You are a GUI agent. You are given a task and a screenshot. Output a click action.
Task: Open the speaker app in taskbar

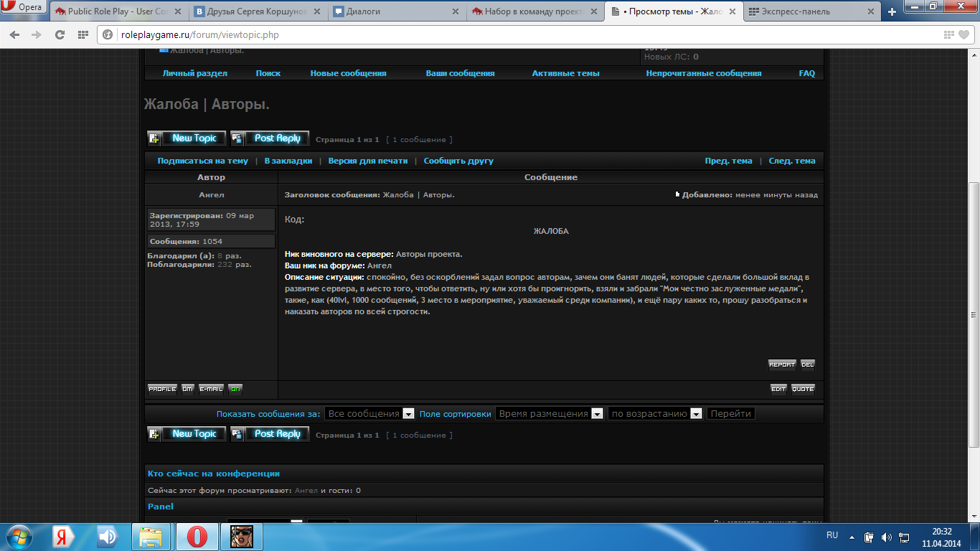(108, 537)
